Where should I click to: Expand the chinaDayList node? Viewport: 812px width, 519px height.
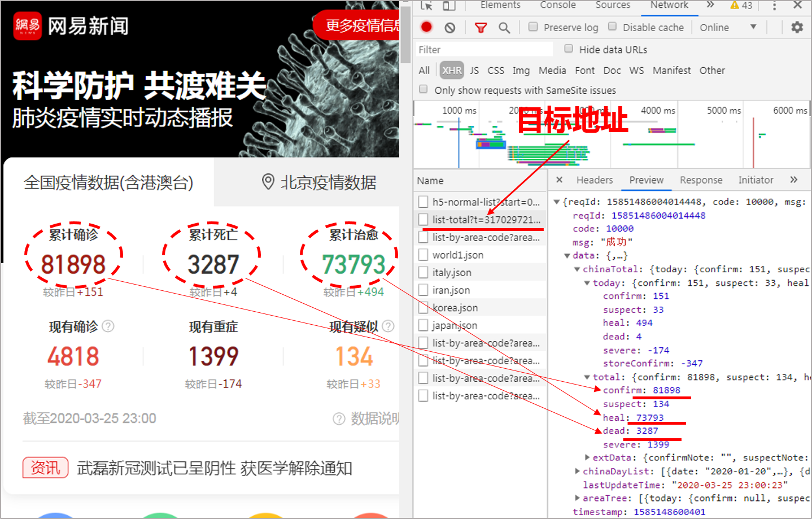[x=577, y=471]
